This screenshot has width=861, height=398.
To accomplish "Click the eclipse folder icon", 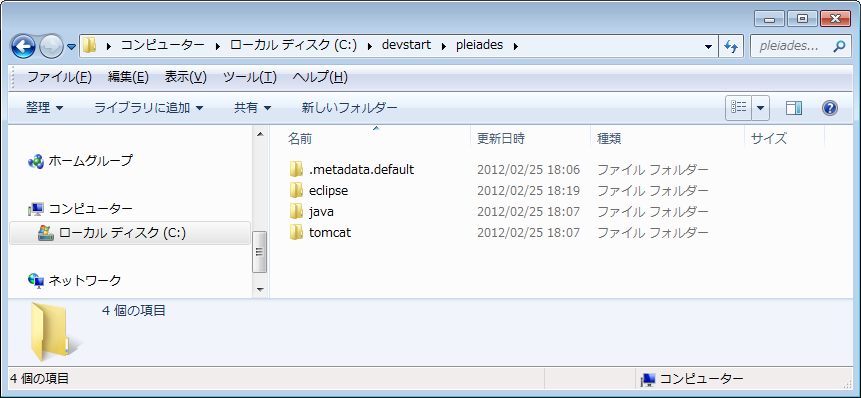I will point(297,190).
